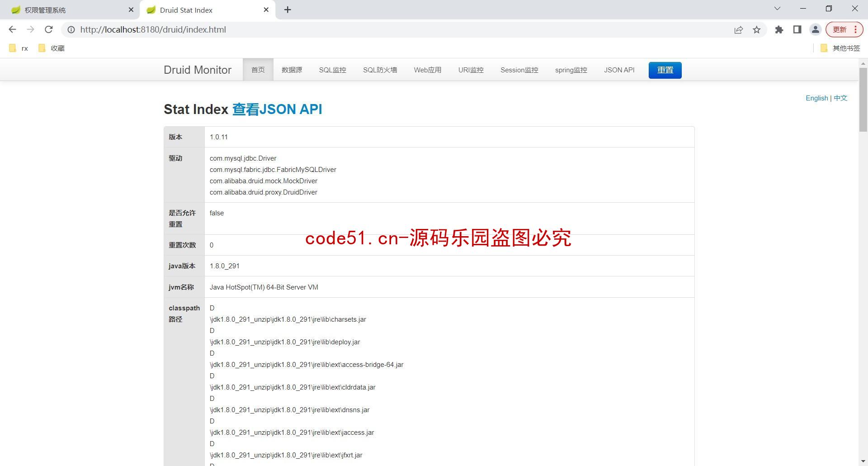Open the 数据源 navigation item
Viewport: 868px width, 466px height.
(292, 70)
